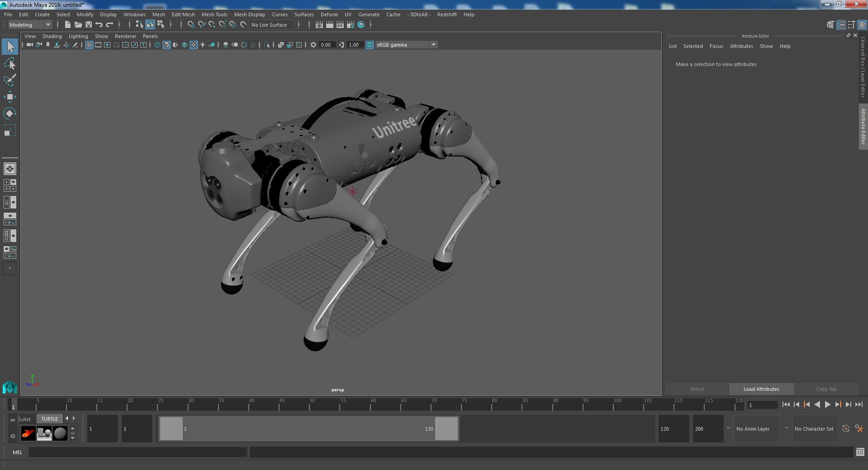Toggle snap to curves
The image size is (868, 470).
tap(202, 25)
